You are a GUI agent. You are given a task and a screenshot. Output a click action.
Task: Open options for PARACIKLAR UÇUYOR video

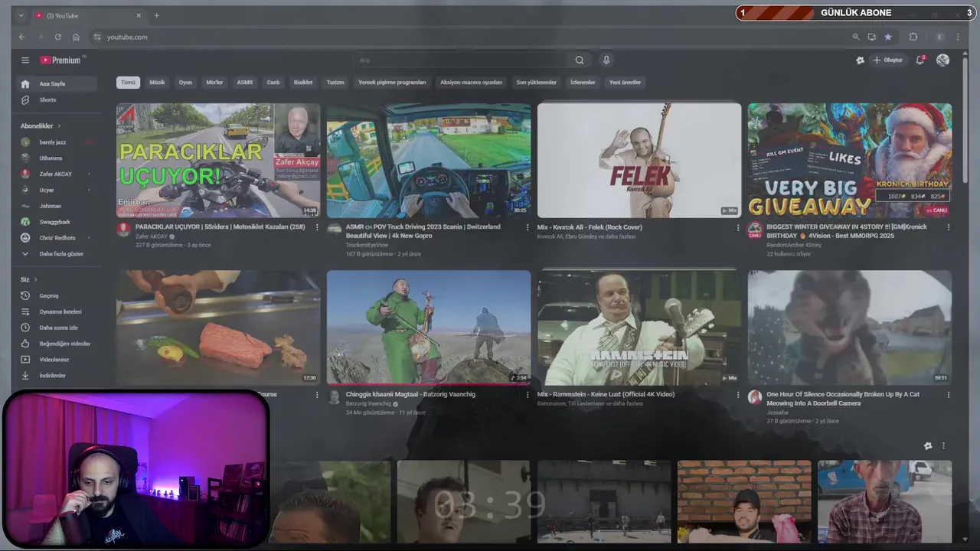click(317, 227)
